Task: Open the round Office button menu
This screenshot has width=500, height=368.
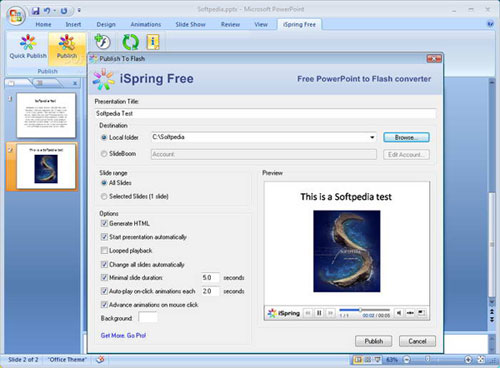Action: click(16, 16)
